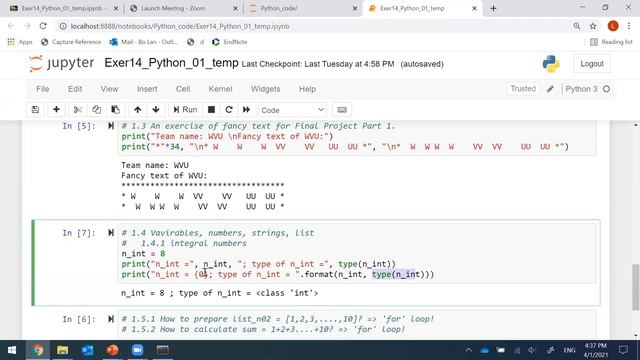Viewport: 640px width, 360px height.
Task: Save and checkpoint the notebook
Action: pyautogui.click(x=36, y=110)
